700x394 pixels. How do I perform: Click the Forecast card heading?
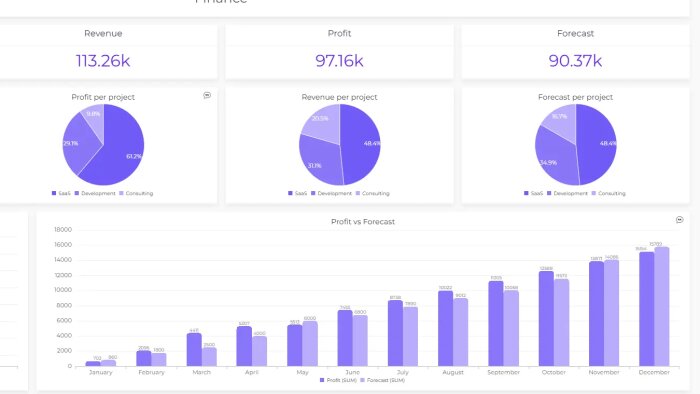[x=575, y=33]
